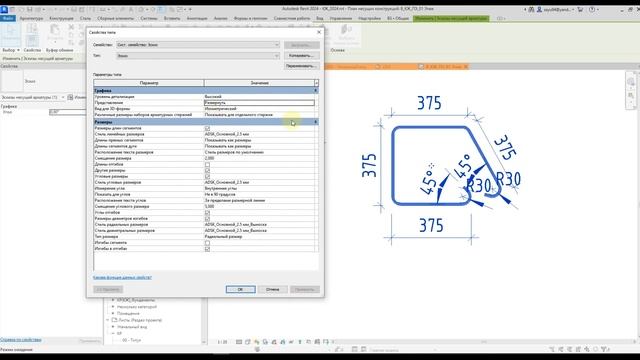Toggle the Размеры длин сегментов checkbox
This screenshot has width=640, height=360.
207,128
